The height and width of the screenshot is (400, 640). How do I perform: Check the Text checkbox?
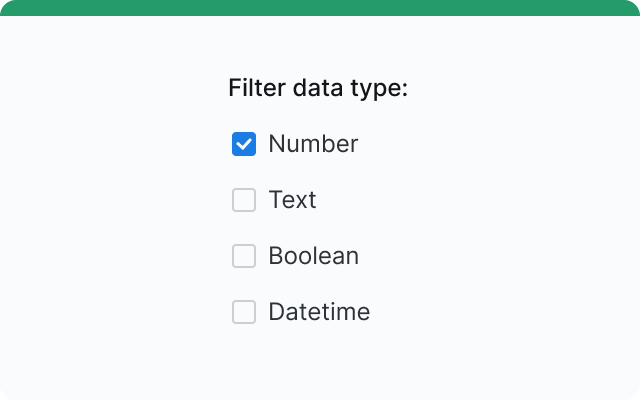coord(244,200)
